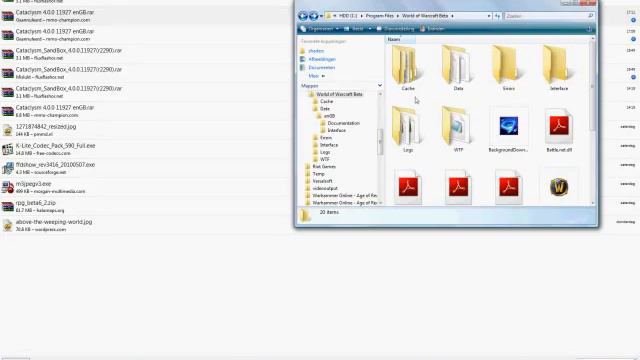The image size is (640, 360).
Task: Open the Organiseren menu
Action: [320, 29]
